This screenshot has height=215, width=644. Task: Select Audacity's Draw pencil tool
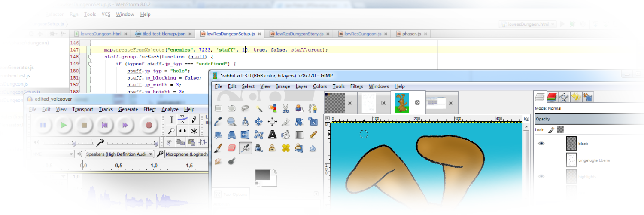(x=194, y=120)
